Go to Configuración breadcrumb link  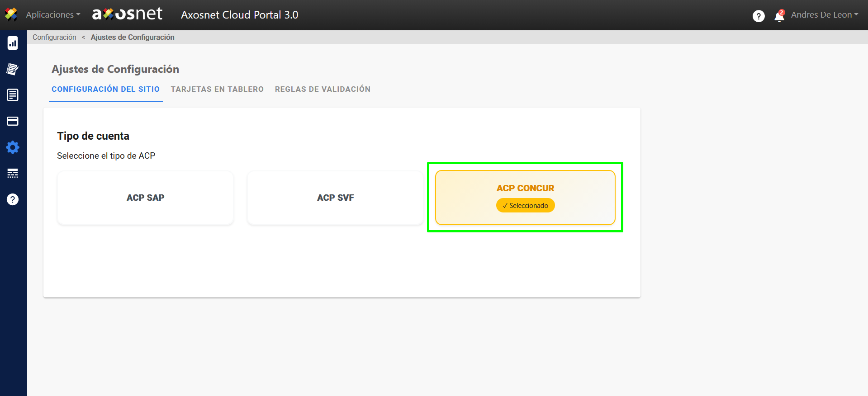[x=54, y=37]
